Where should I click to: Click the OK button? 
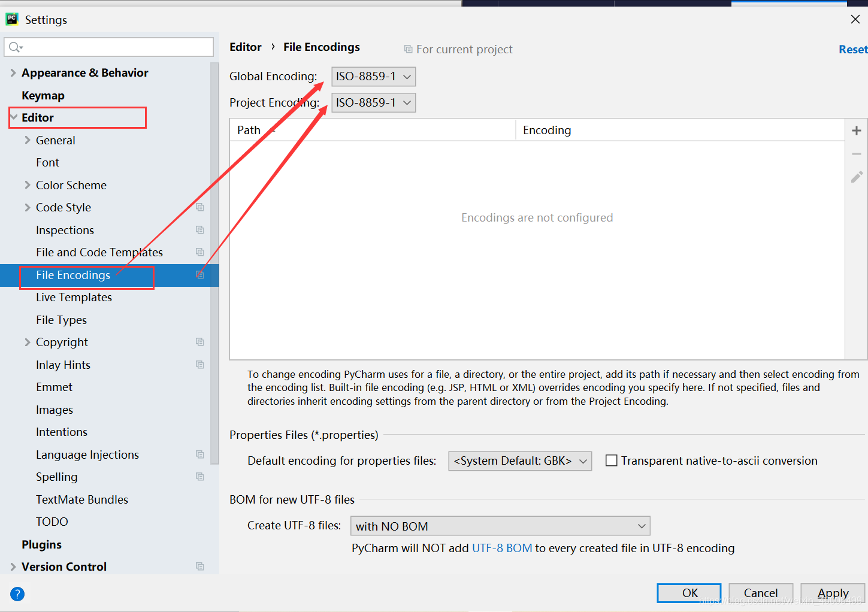689,593
